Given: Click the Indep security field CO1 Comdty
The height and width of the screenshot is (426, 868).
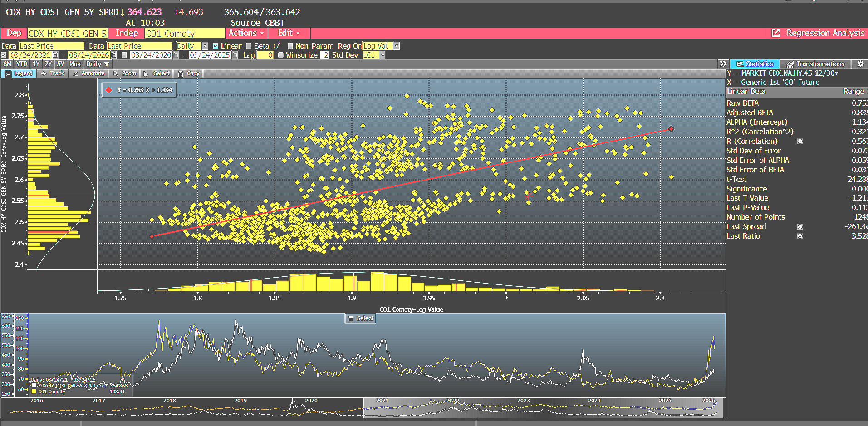Looking at the screenshot, I should [185, 33].
